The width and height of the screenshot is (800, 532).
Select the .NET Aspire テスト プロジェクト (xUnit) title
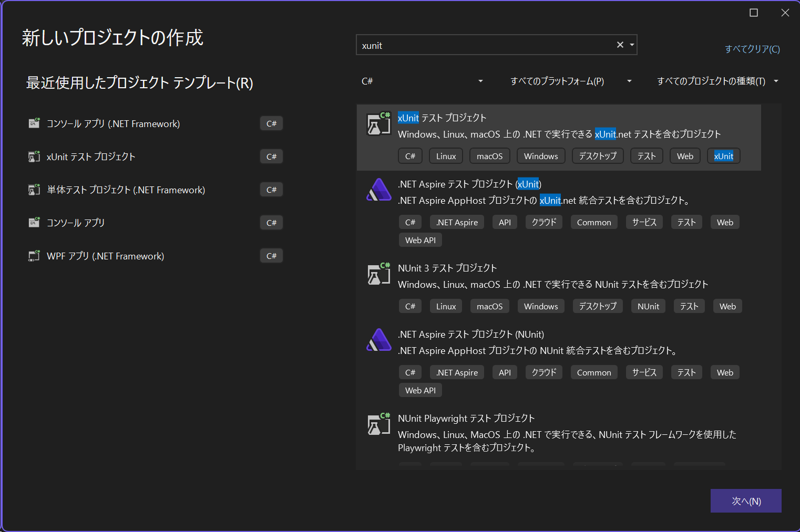click(469, 184)
